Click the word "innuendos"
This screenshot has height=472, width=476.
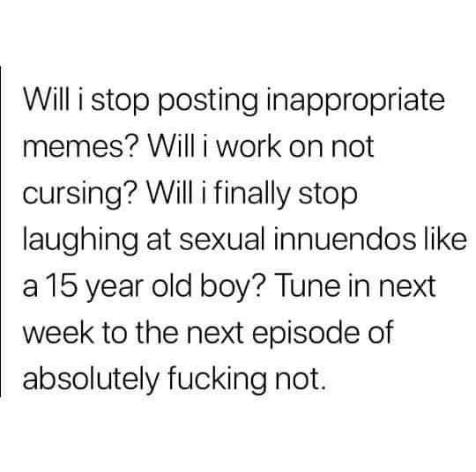346,241
